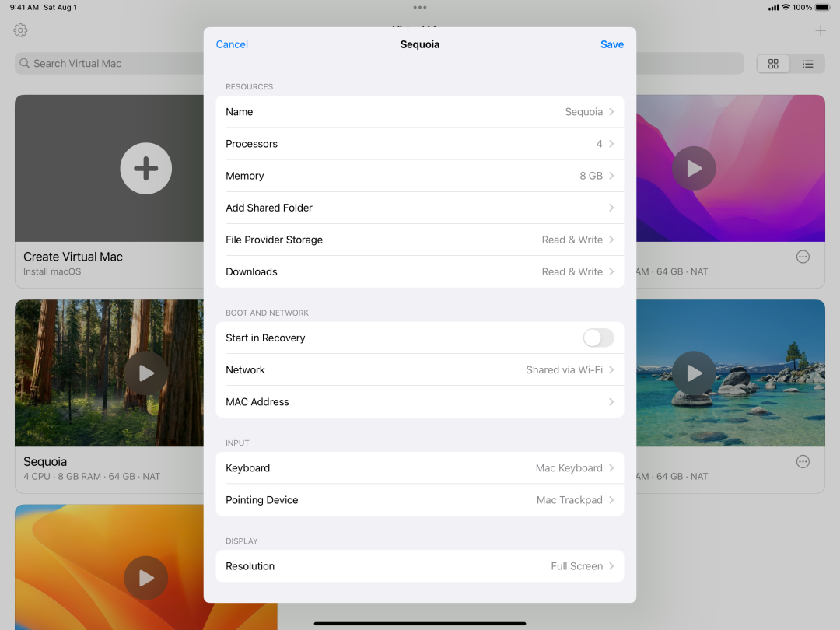
Task: Play the orange Ventura wallpaper VM
Action: tap(145, 577)
